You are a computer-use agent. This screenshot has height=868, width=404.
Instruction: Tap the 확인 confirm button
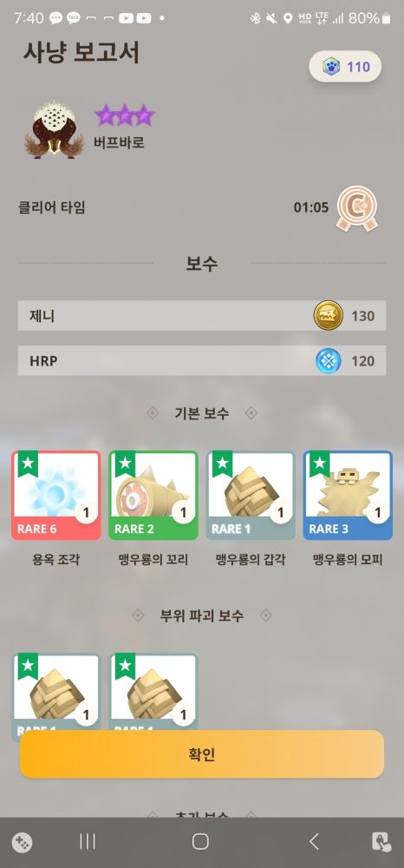[x=202, y=754]
